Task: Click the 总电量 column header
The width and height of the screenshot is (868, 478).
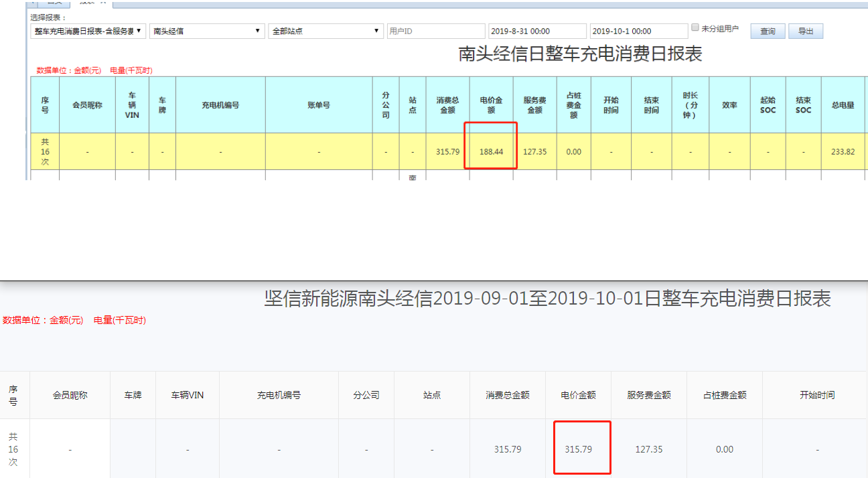Action: coord(843,105)
